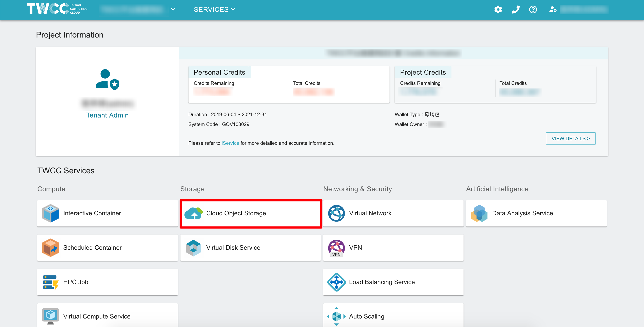This screenshot has width=644, height=327.
Task: Click the Wallet Owner label
Action: (411, 124)
